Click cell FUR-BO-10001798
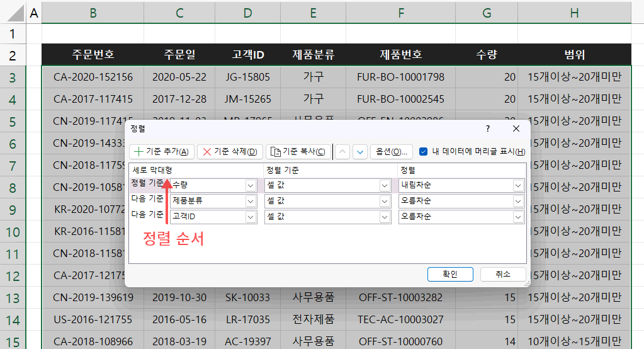Image resolution: width=644 pixels, height=349 pixels. [x=401, y=77]
